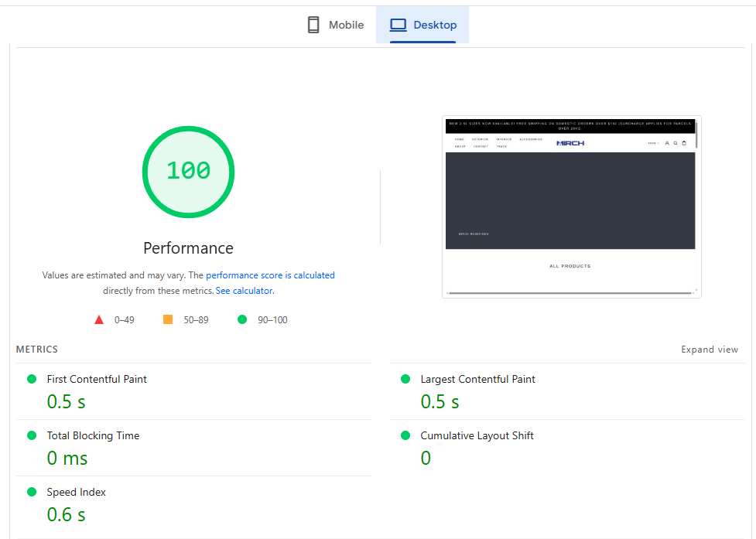Image resolution: width=756 pixels, height=539 pixels.
Task: Switch to the Mobile tab label
Action: [x=346, y=25]
